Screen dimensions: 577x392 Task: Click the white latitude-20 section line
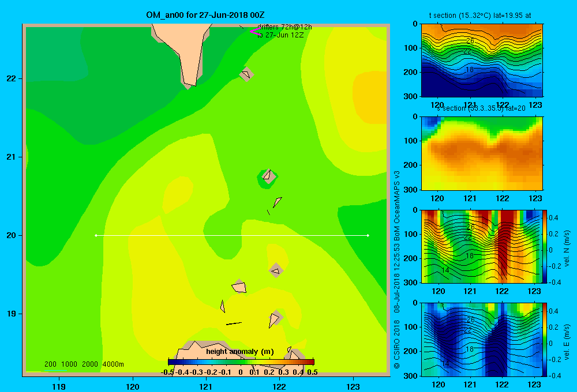tap(232, 235)
